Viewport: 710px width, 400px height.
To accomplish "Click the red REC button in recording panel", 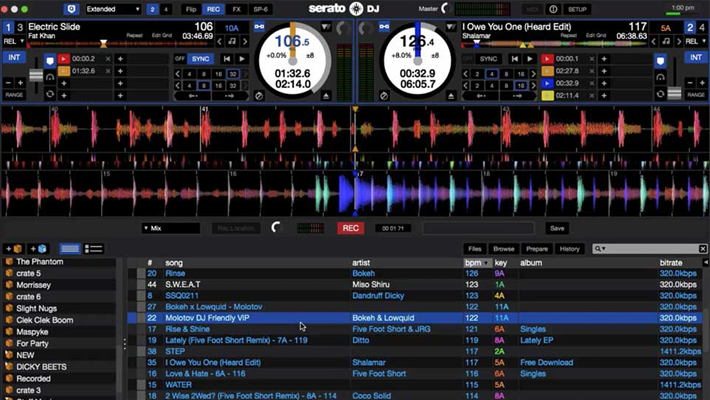I will tap(350, 228).
